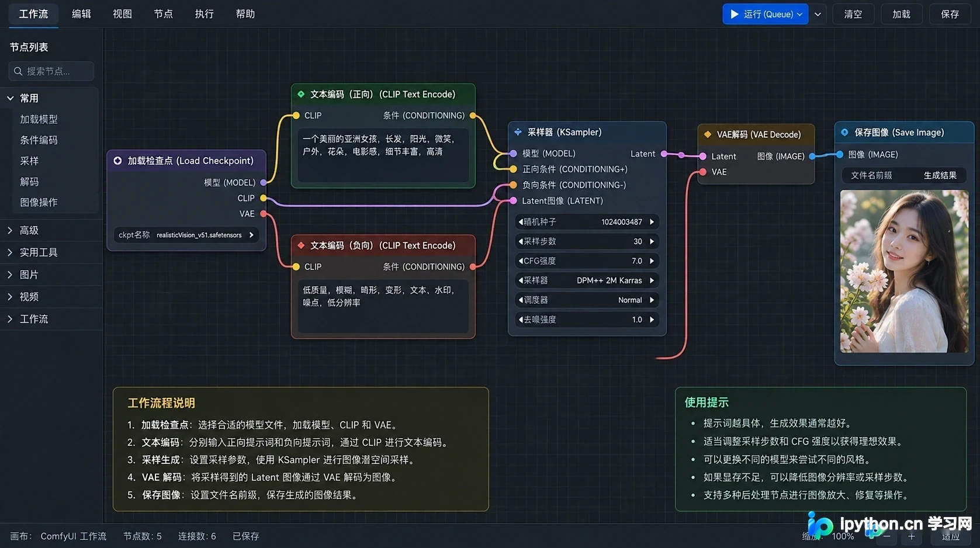Click the zoom out minus icon in status bar

[887, 536]
